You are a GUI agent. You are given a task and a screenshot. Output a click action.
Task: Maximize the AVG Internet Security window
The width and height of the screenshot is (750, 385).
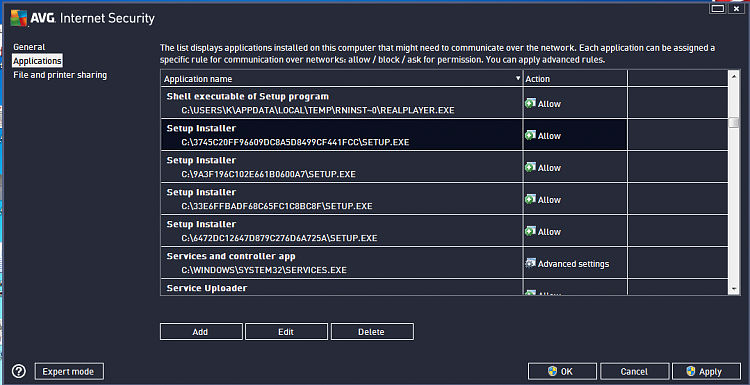click(717, 8)
